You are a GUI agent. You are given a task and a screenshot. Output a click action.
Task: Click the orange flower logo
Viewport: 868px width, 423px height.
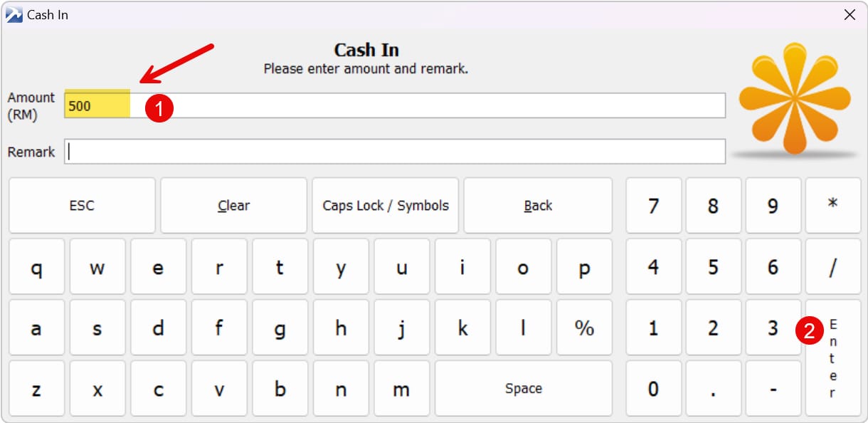pyautogui.click(x=796, y=98)
